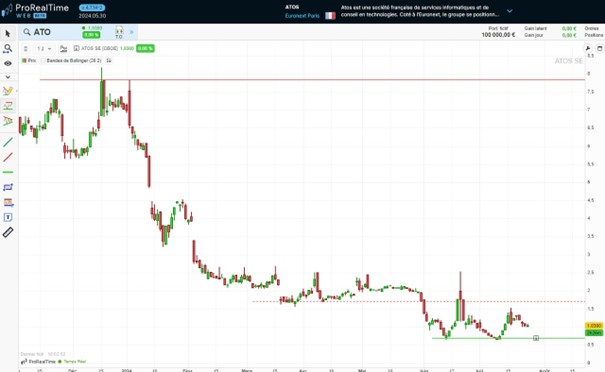This screenshot has height=372, width=605.
Task: Open chart wrench settings
Action: (x=588, y=48)
